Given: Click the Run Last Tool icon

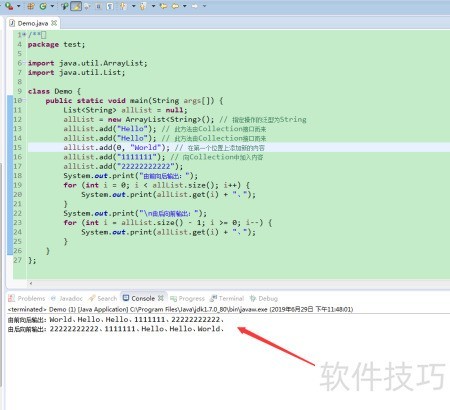Looking at the screenshot, I should (x=9, y=6).
